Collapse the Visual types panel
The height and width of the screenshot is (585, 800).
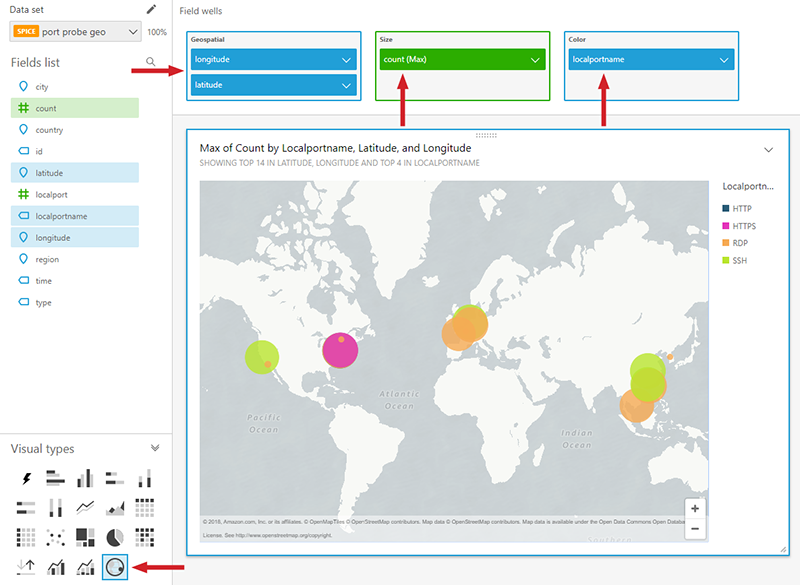(x=155, y=448)
